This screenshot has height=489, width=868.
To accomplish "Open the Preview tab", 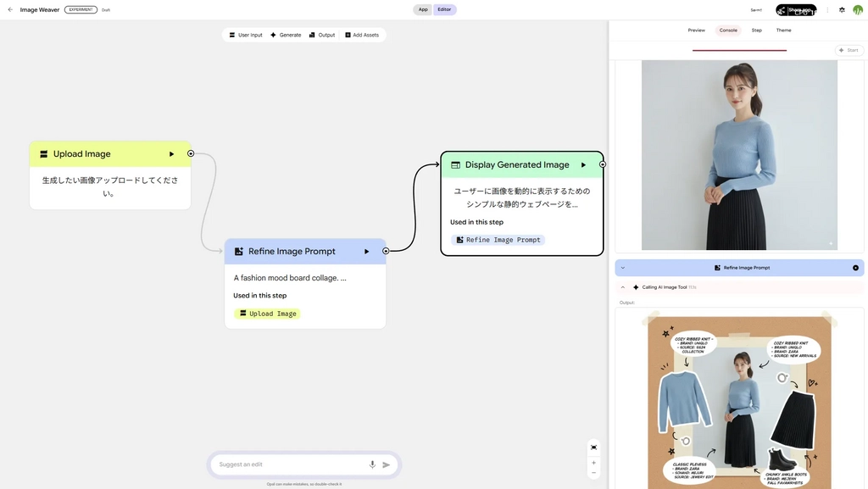I will tap(696, 31).
